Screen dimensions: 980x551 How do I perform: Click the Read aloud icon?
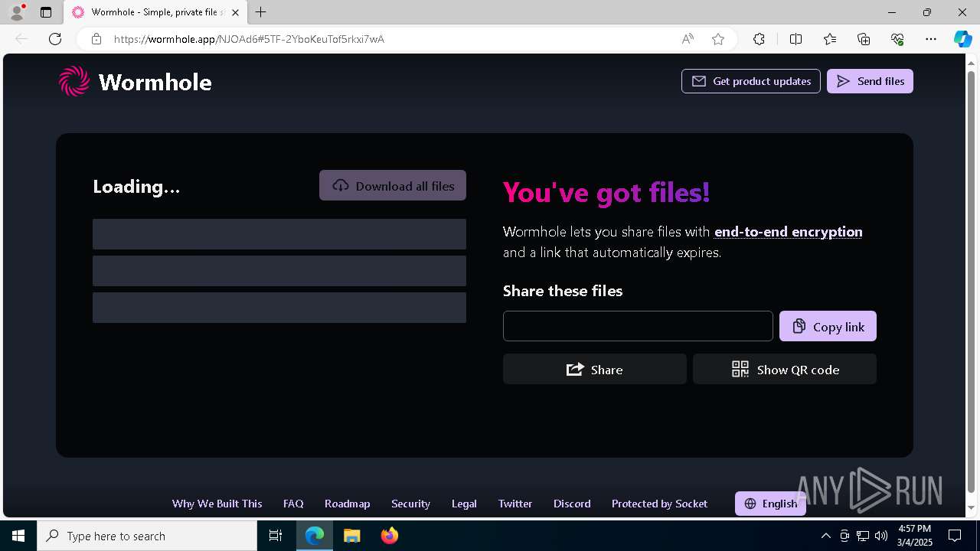coord(688,39)
